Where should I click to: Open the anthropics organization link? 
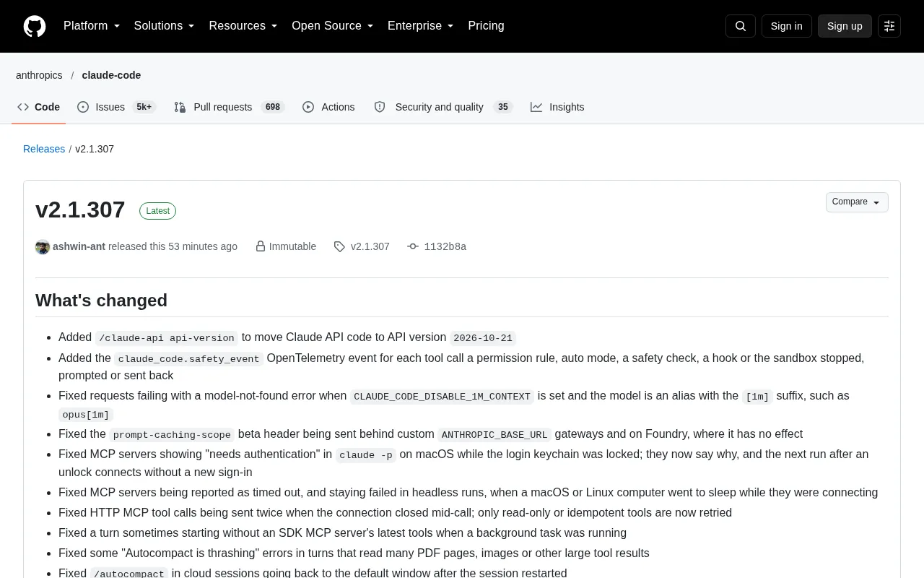click(x=39, y=75)
